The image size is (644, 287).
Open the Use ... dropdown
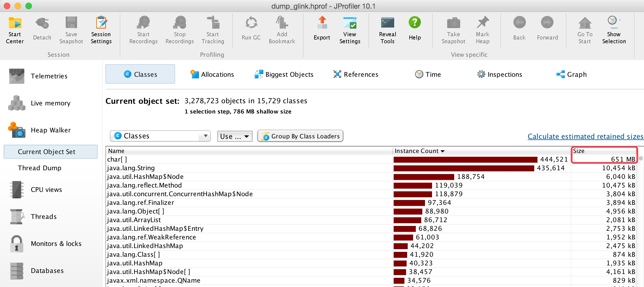(235, 136)
